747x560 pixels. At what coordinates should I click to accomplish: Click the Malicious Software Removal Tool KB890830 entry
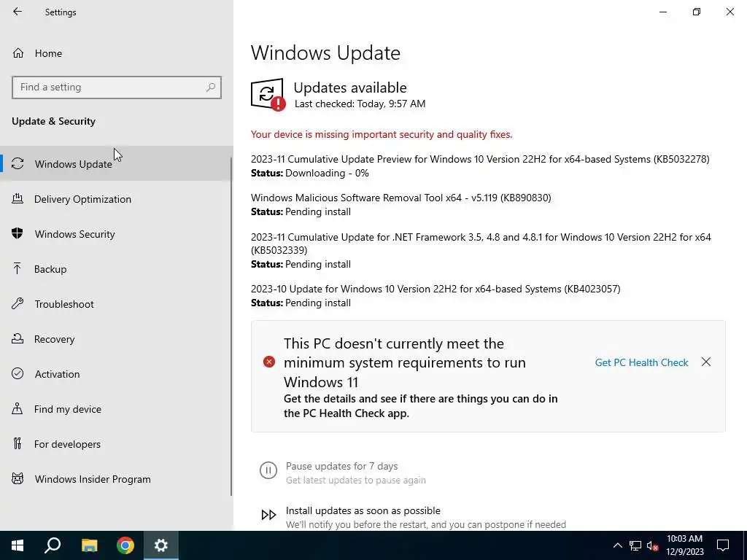tap(401, 198)
